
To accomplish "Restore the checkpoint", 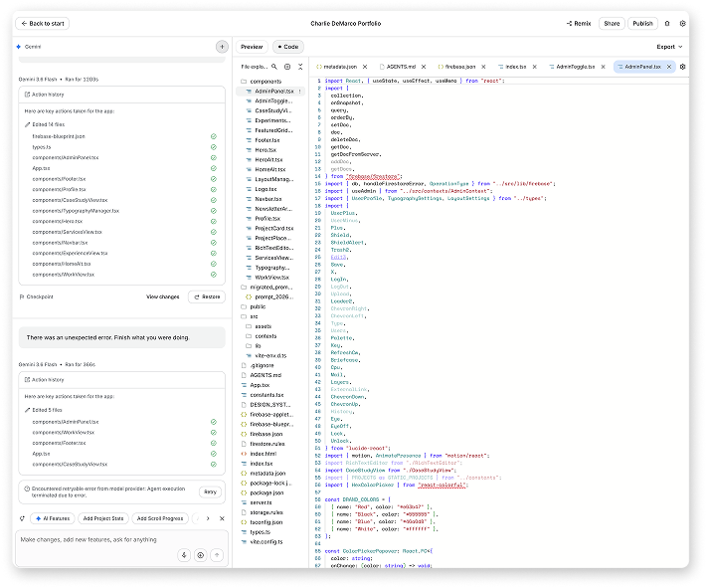I will point(207,296).
